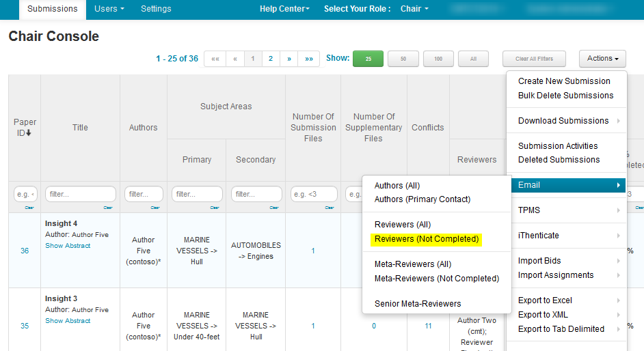Click the previous page « button
The image size is (644, 351).
(235, 59)
